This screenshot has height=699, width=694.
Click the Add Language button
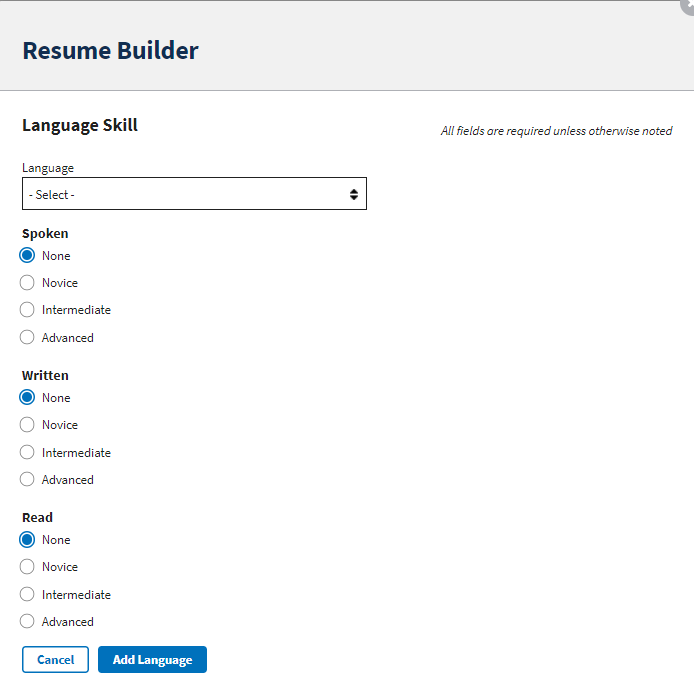pos(152,660)
